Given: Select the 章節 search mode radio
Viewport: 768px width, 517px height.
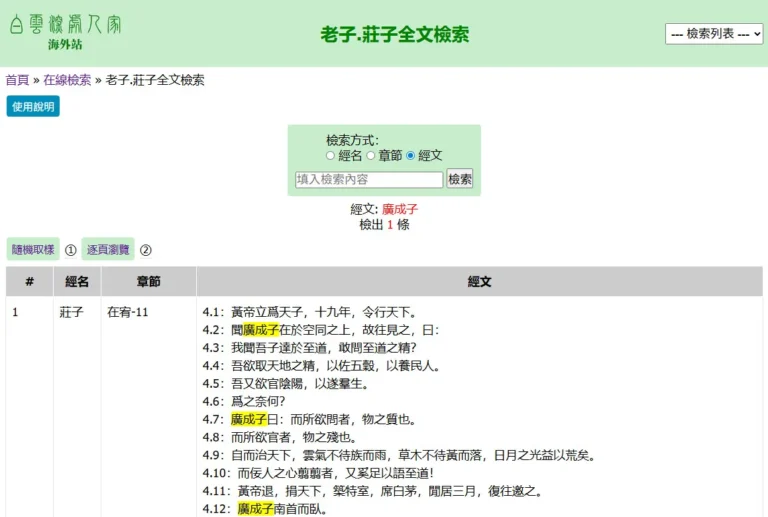Looking at the screenshot, I should (x=371, y=156).
